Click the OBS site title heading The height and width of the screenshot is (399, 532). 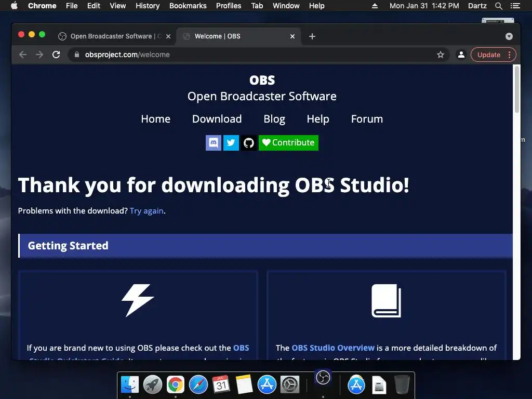(262, 80)
